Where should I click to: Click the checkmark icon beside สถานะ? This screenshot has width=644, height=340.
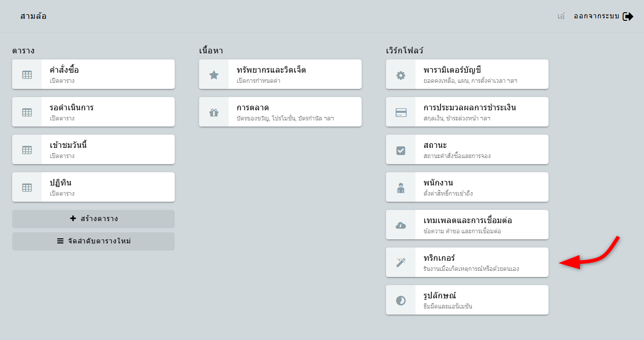[401, 150]
